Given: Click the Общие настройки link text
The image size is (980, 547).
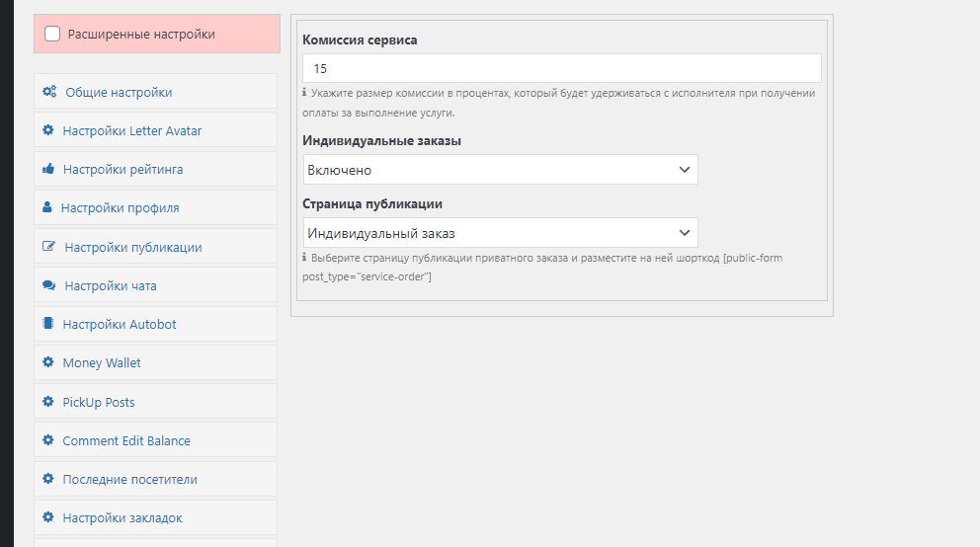Looking at the screenshot, I should point(119,92).
